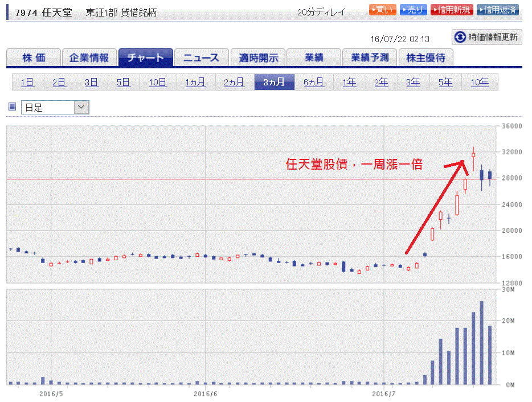Switch chart range to 3日
532x402 pixels.
point(92,82)
